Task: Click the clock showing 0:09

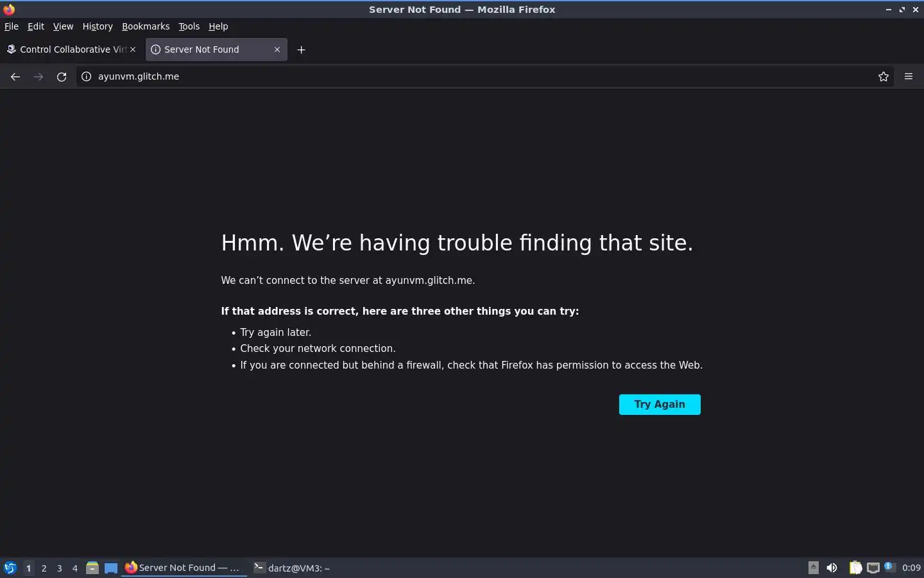Action: tap(911, 568)
